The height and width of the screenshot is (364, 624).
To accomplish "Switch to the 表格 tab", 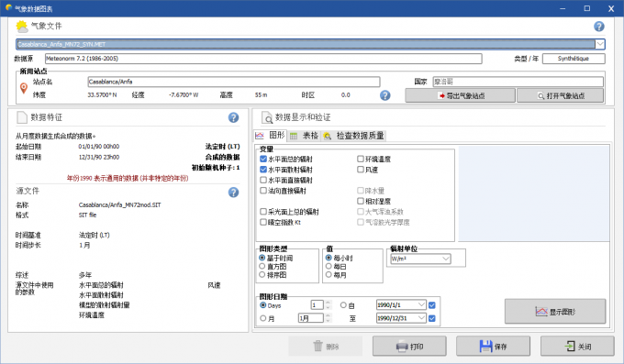I will click(x=304, y=136).
